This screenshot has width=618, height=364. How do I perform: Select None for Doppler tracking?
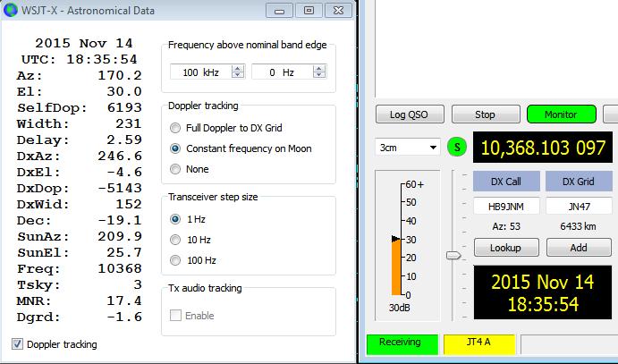click(x=175, y=169)
